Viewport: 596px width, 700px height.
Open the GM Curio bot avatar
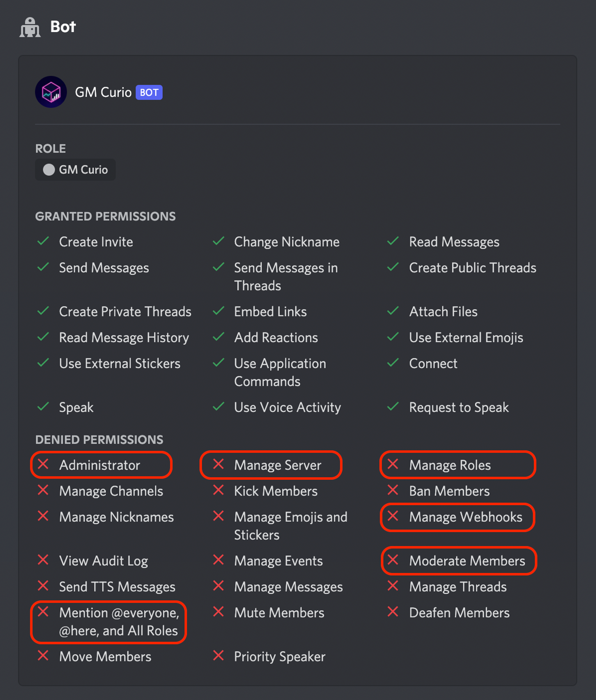[51, 92]
